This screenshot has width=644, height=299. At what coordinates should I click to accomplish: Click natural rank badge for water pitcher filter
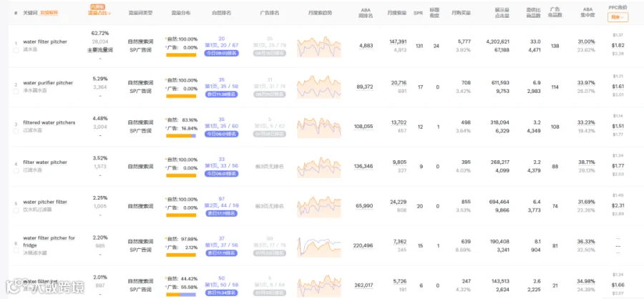point(221,213)
